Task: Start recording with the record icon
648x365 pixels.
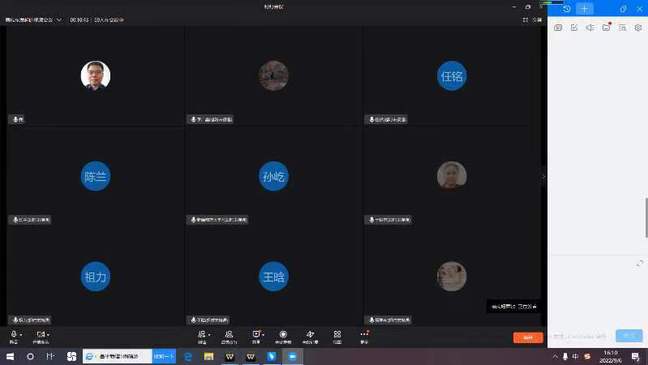Action: [283, 336]
